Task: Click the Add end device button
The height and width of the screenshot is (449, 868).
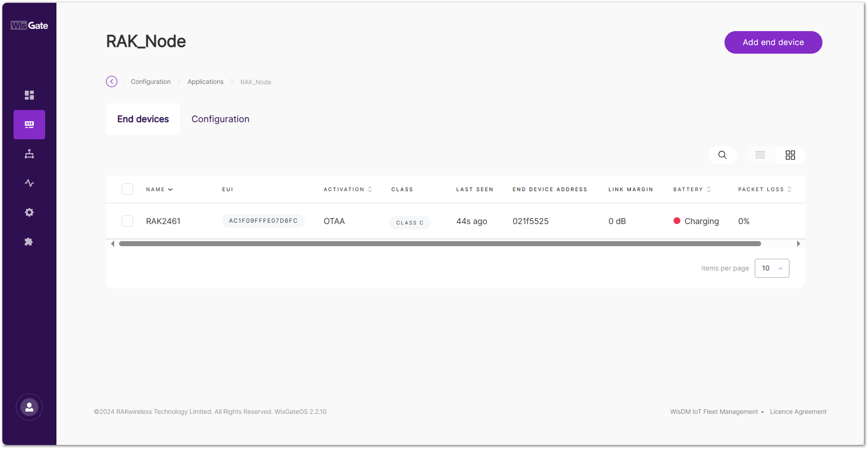Action: coord(773,42)
